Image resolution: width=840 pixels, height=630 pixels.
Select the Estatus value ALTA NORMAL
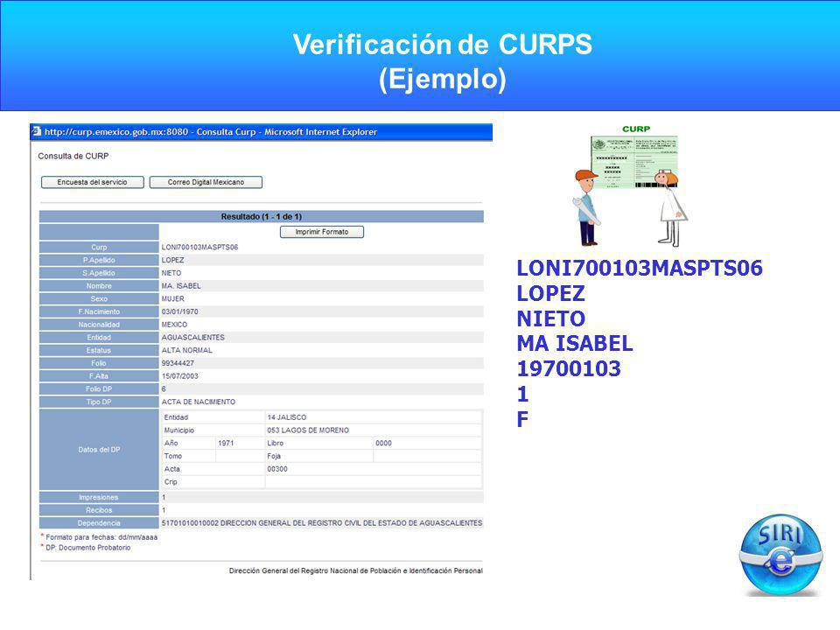point(187,350)
